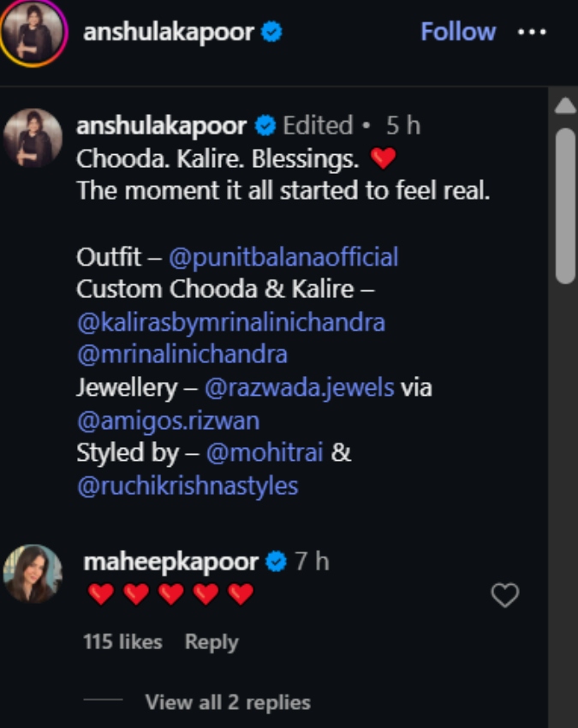Open @punitbalanaofficial profile link

click(283, 257)
